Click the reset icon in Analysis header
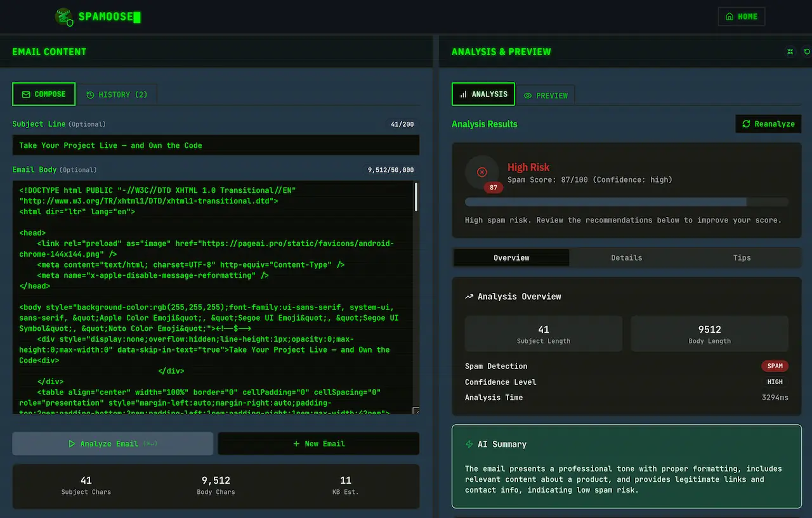 pos(807,52)
